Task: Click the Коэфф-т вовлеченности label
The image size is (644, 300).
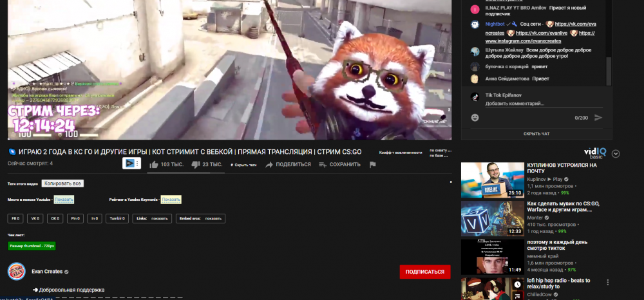Action: point(401,153)
